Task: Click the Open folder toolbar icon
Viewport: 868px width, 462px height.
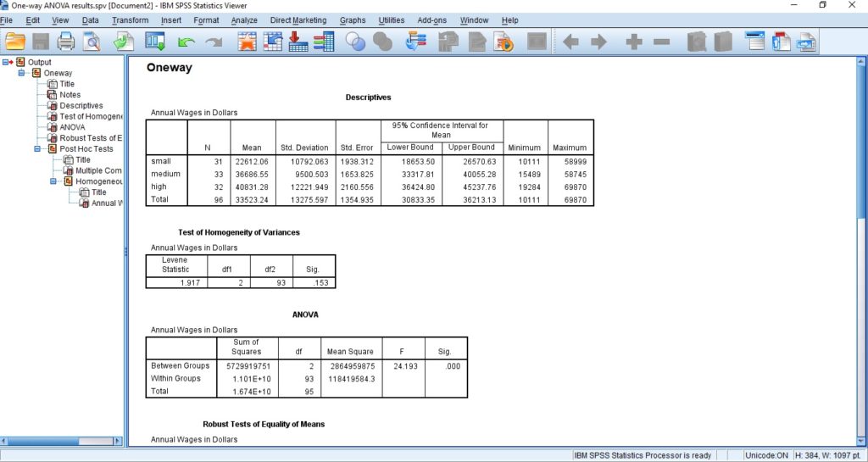Action: coord(15,42)
